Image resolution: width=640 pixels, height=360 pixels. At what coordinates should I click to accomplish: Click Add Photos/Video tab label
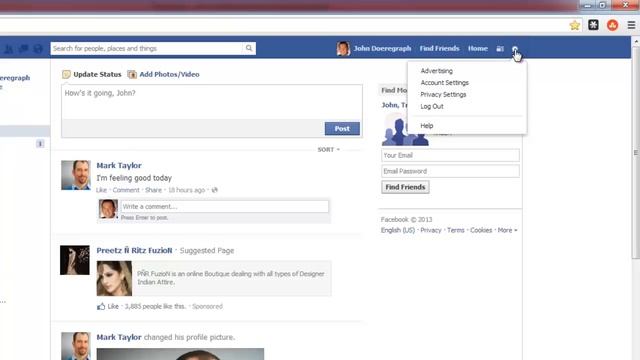pyautogui.click(x=169, y=74)
